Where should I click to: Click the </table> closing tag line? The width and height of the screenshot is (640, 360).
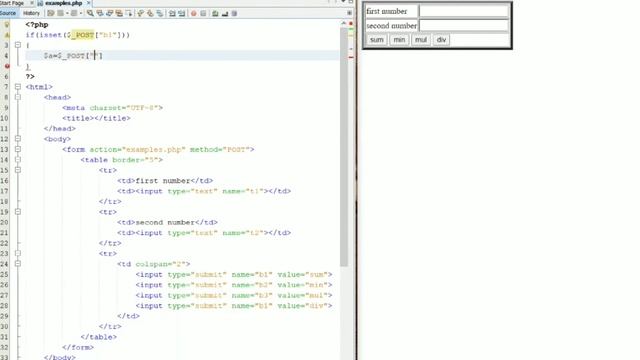coord(99,337)
